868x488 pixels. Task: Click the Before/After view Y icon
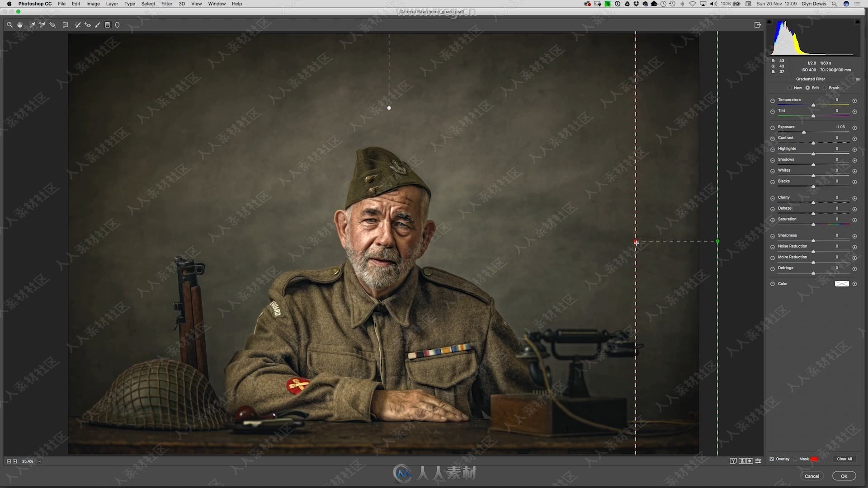(x=733, y=461)
